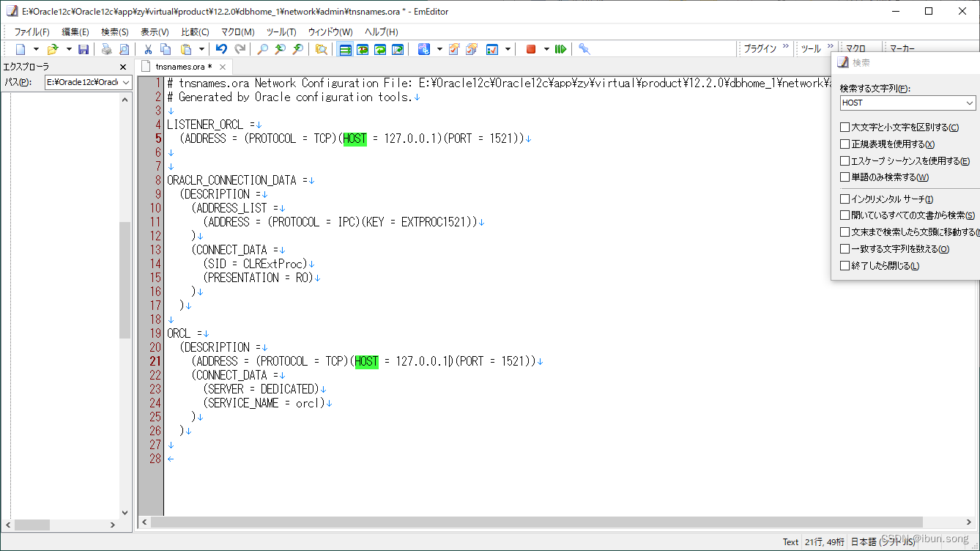Click the New file toolbar icon

tap(21, 49)
